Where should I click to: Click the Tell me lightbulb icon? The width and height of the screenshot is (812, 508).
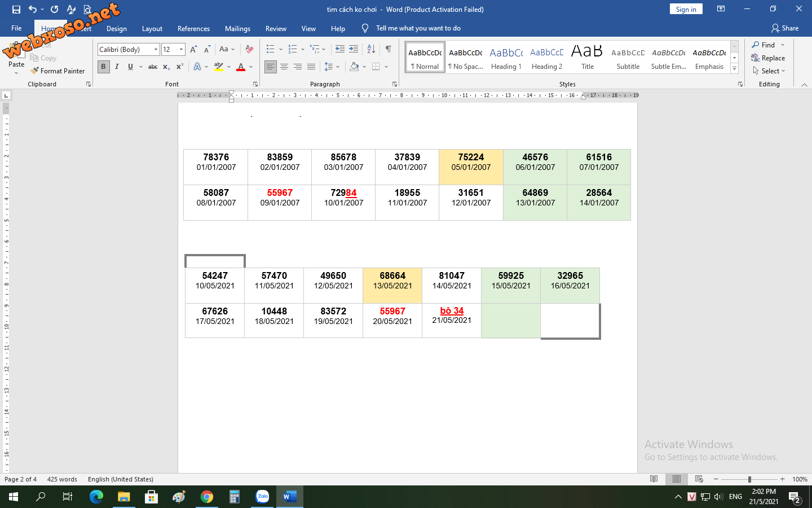click(x=365, y=28)
